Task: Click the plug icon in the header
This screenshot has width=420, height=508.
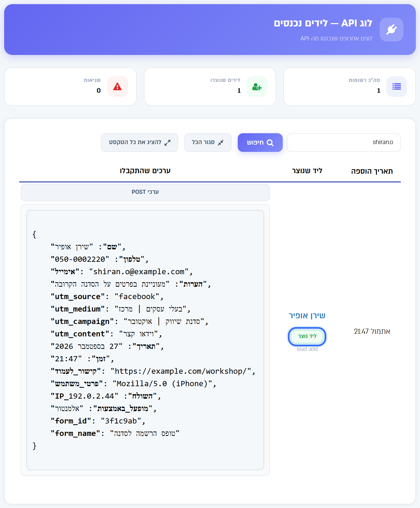Action: [391, 30]
